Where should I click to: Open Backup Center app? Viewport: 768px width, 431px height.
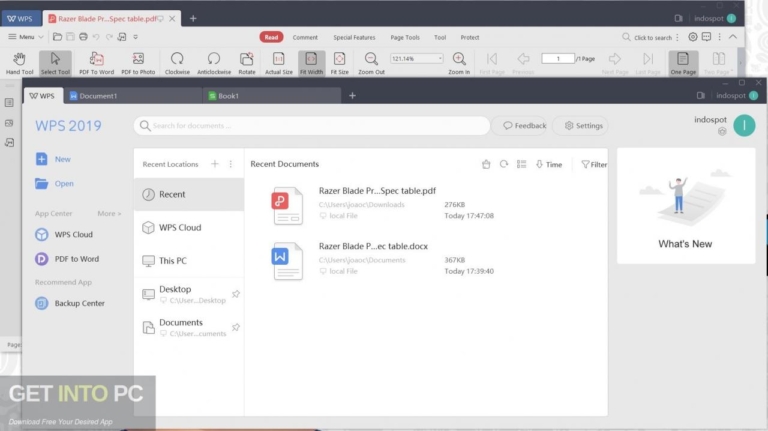click(70, 303)
